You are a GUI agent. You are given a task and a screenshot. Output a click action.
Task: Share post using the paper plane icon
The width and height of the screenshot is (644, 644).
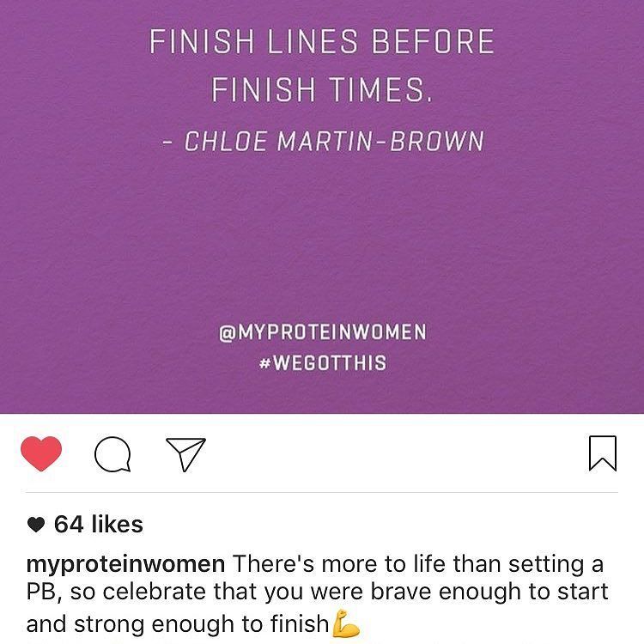pyautogui.click(x=185, y=454)
